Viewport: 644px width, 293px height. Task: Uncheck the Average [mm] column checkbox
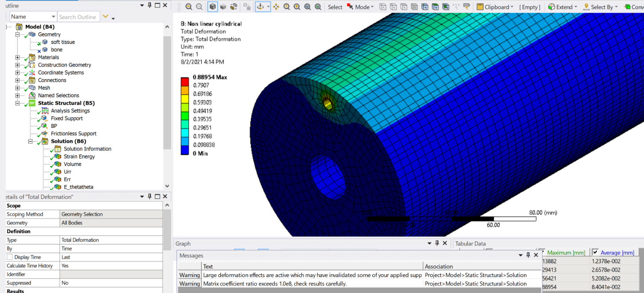(595, 252)
